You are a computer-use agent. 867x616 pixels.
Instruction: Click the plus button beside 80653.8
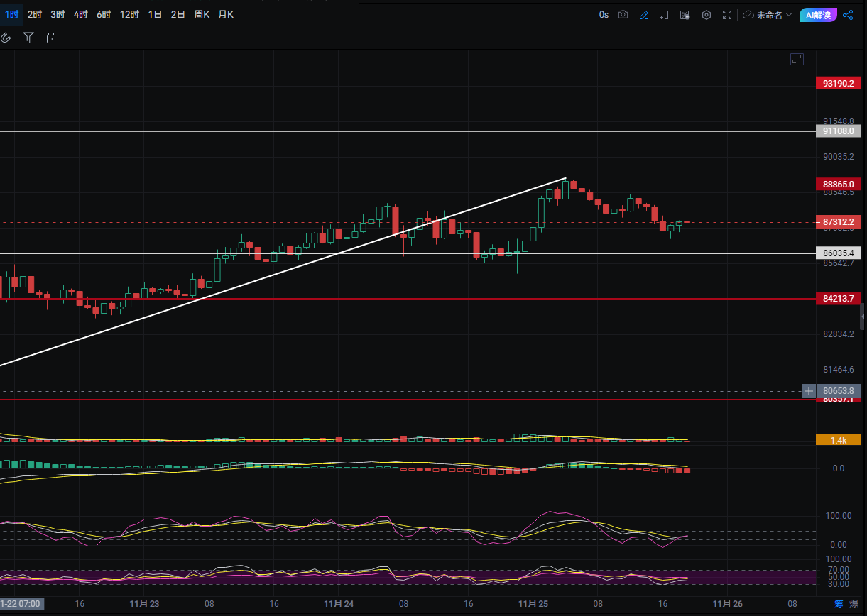coord(808,391)
